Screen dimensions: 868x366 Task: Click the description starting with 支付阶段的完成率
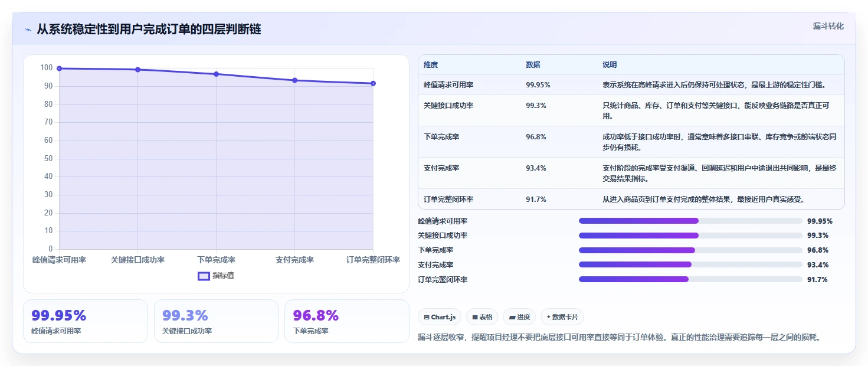pos(719,173)
